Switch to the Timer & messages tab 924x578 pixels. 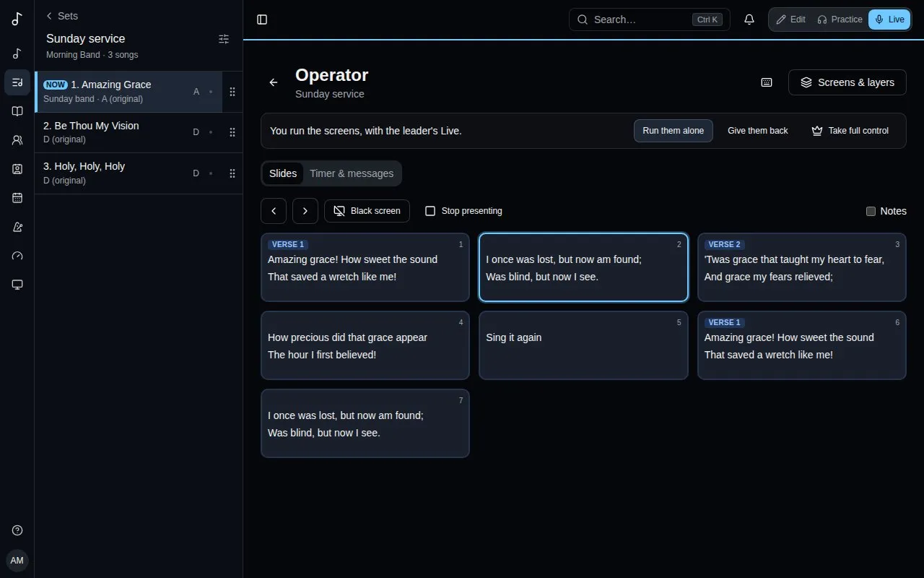coord(352,173)
